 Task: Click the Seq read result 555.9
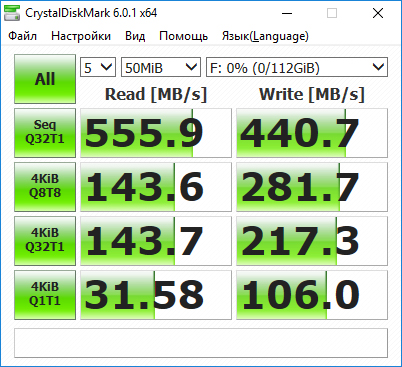click(x=156, y=133)
